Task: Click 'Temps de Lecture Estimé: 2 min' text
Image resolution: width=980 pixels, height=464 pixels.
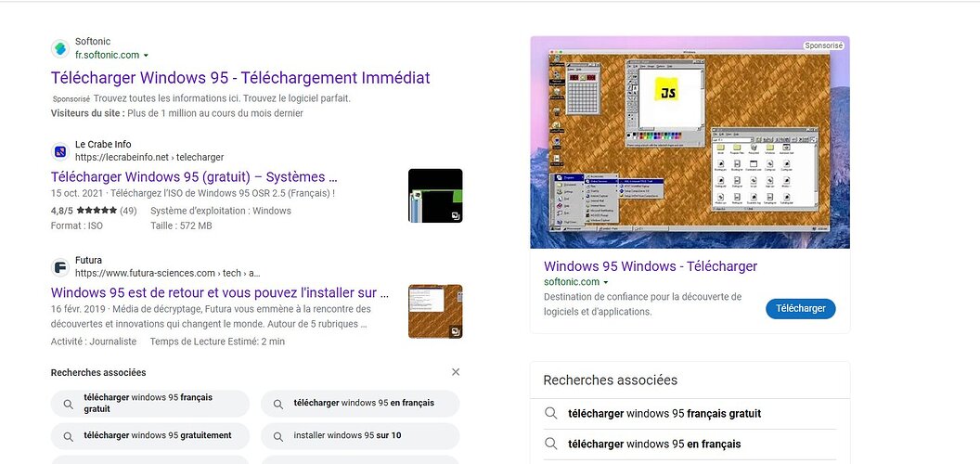Action: (x=217, y=342)
